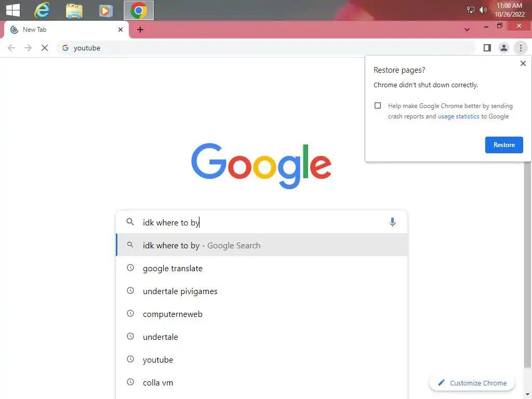Image resolution: width=532 pixels, height=399 pixels.
Task: Choose the youtube suggestion
Action: pyautogui.click(x=261, y=360)
